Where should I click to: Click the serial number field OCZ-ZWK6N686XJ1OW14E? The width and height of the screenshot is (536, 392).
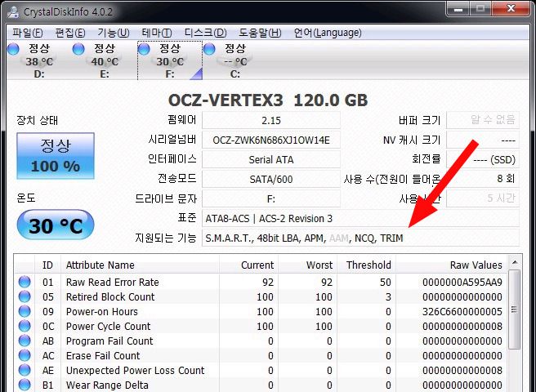tap(271, 140)
